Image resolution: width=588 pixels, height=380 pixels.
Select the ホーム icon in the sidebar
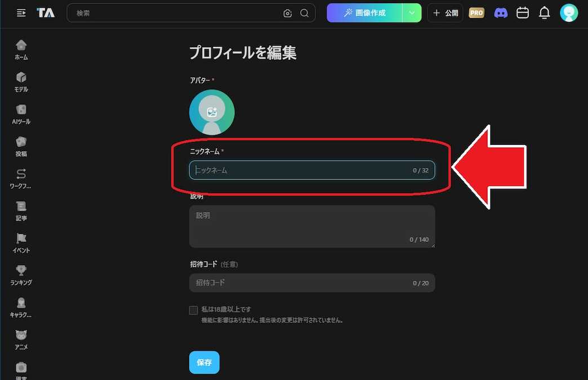[21, 45]
